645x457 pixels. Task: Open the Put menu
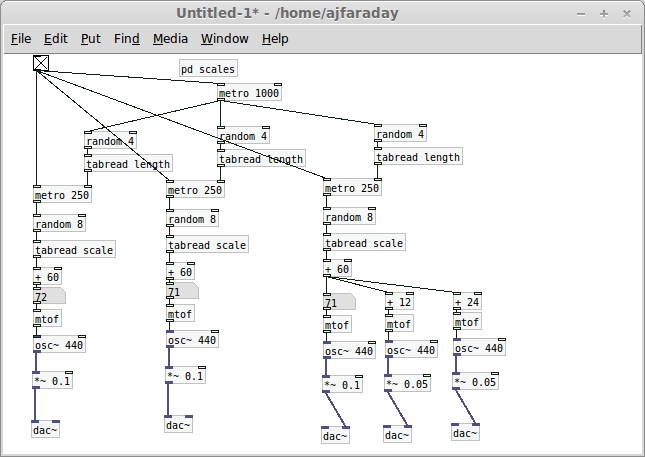point(90,39)
